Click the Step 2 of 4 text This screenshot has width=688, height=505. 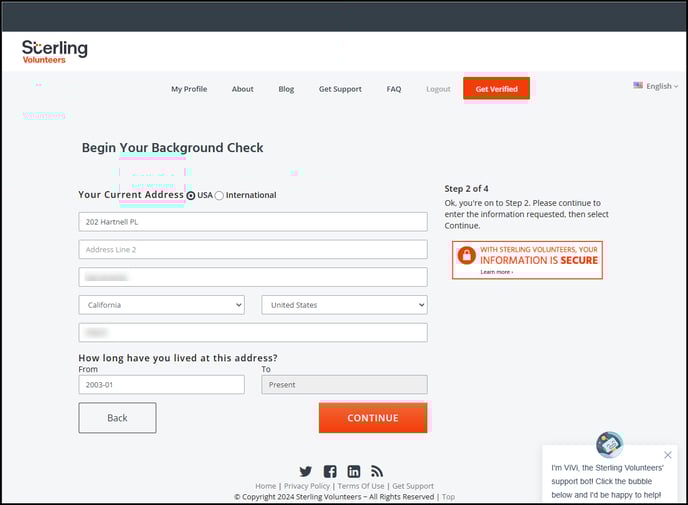(x=466, y=189)
